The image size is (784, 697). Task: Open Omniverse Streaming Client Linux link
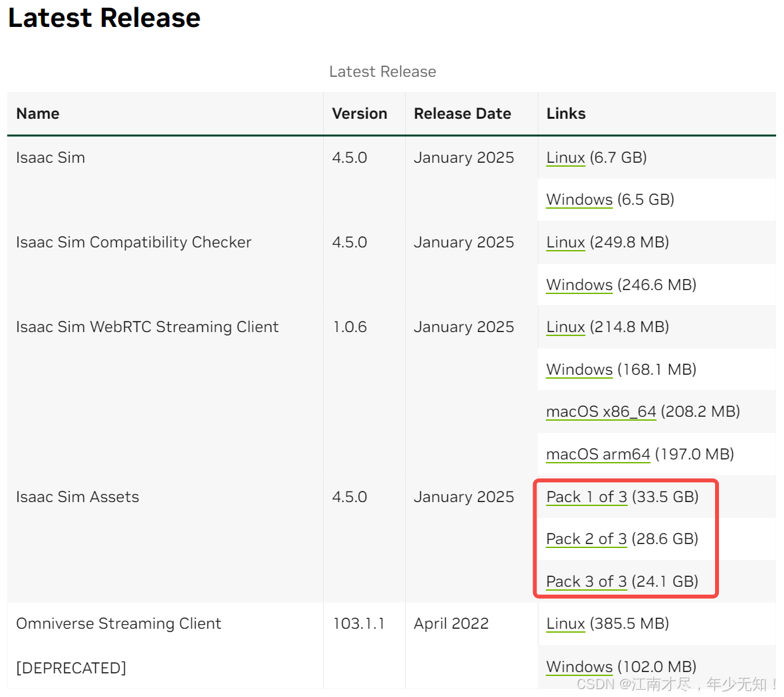pyautogui.click(x=565, y=624)
